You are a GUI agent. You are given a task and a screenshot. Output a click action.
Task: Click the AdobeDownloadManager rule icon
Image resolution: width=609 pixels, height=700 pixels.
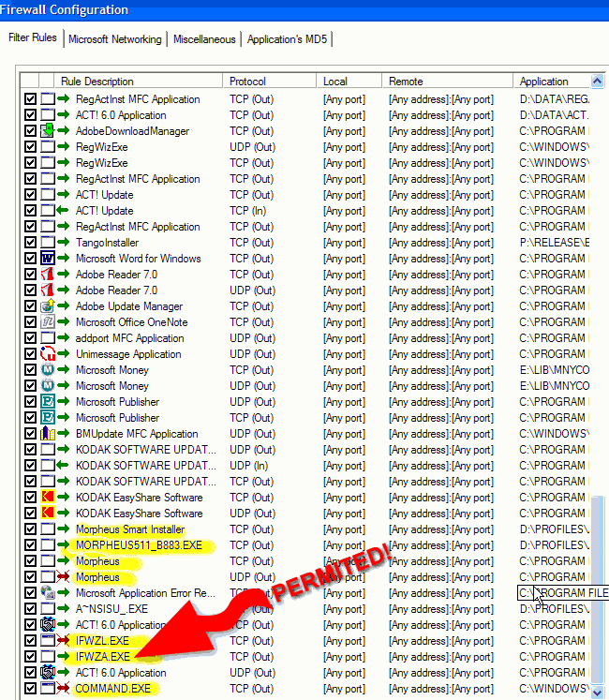(x=48, y=131)
